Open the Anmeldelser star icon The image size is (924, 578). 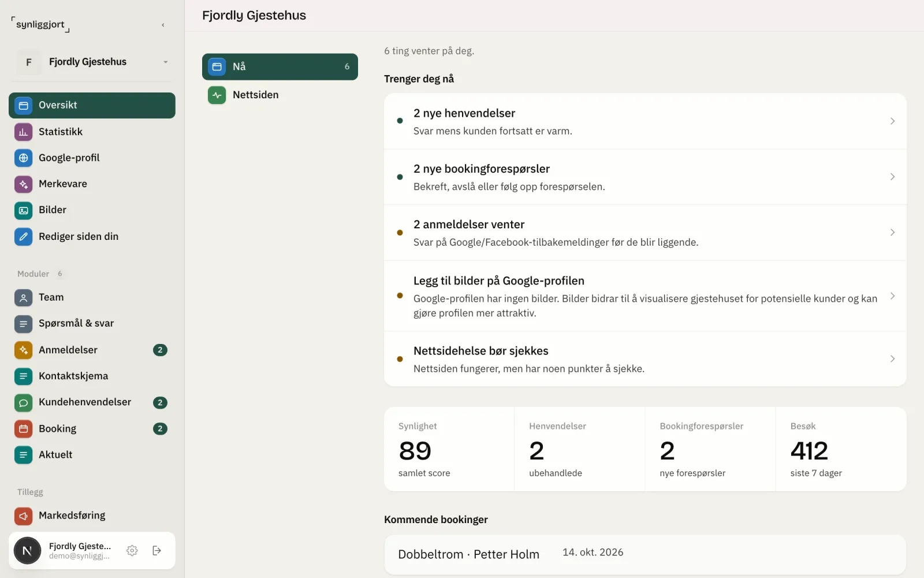coord(23,350)
